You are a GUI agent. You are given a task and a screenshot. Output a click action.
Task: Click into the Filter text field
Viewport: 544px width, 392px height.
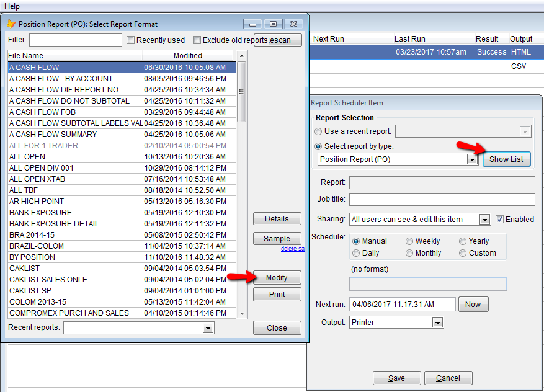click(x=76, y=40)
